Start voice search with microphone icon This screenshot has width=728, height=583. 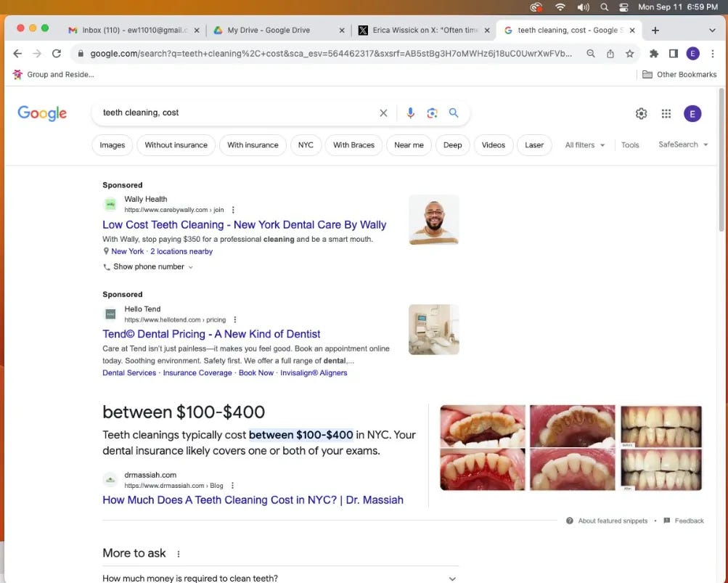click(x=410, y=113)
